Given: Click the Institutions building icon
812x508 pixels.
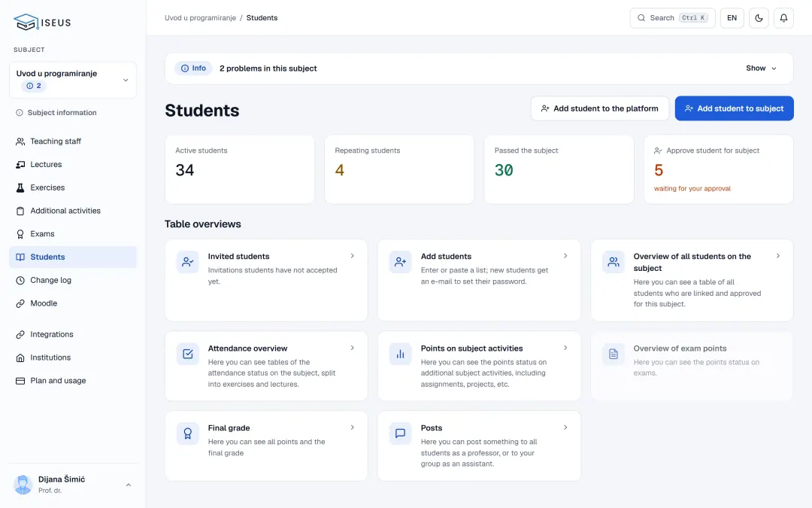Looking at the screenshot, I should 20,357.
